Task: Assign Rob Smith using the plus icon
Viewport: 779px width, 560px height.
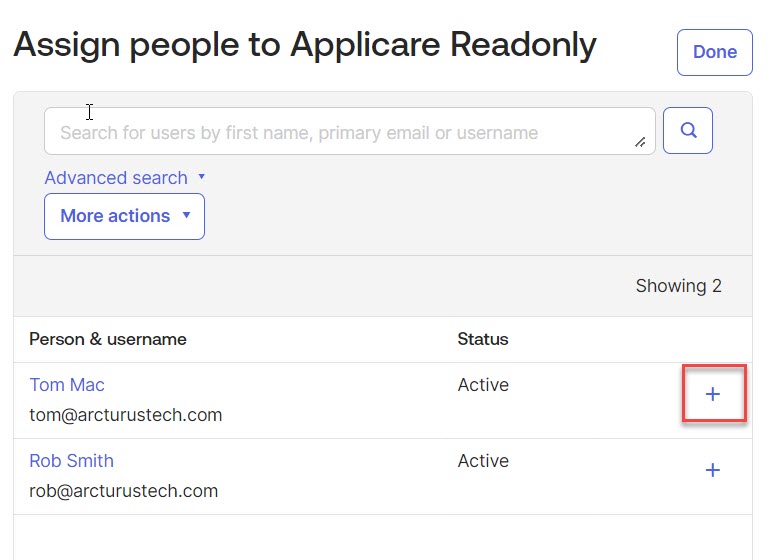Action: point(713,470)
